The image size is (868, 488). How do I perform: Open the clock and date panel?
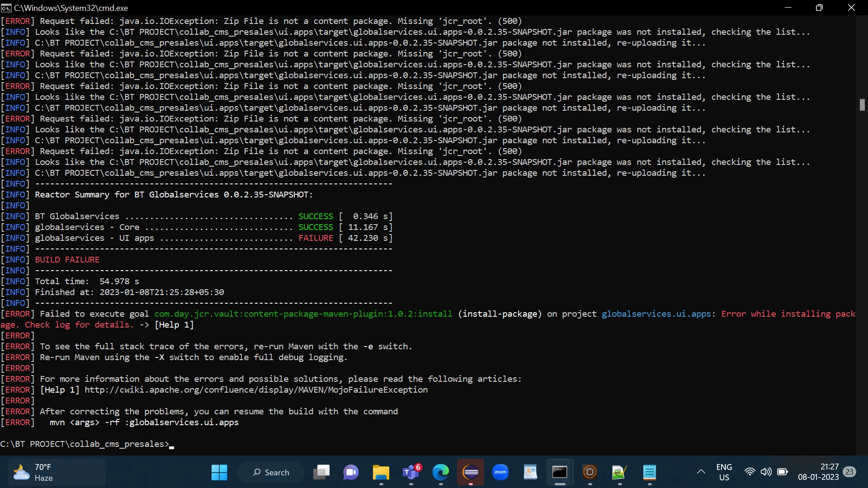click(818, 472)
